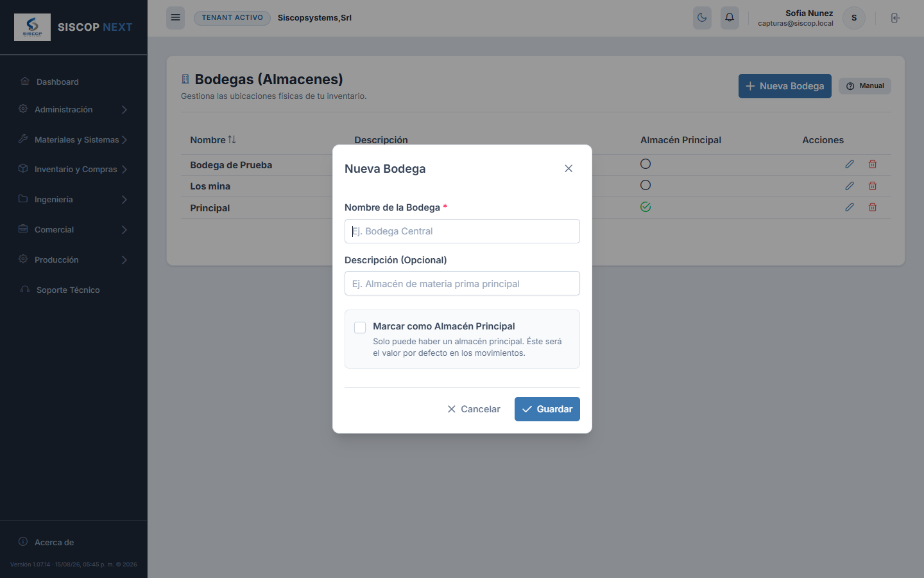Check Marcar como Almacén Principal

(360, 328)
